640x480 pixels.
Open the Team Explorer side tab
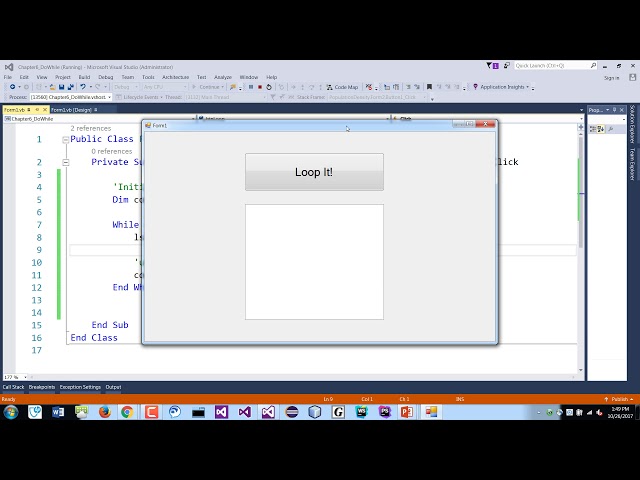632,164
